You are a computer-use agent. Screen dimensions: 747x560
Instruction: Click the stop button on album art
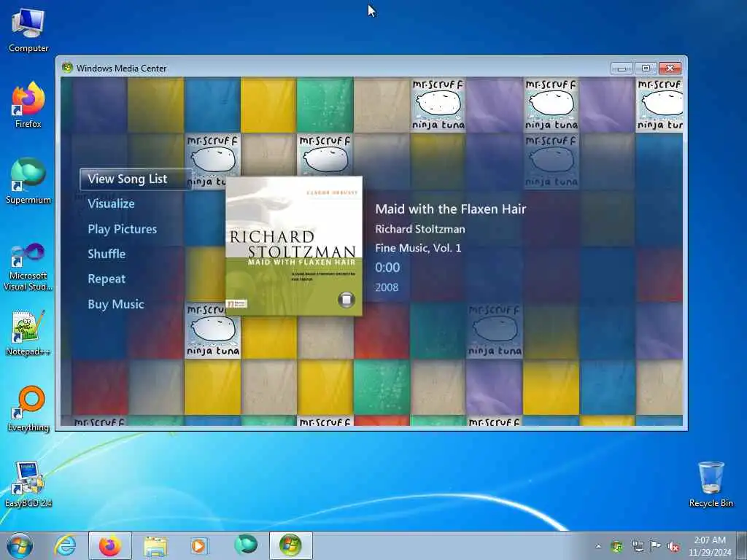pyautogui.click(x=347, y=300)
